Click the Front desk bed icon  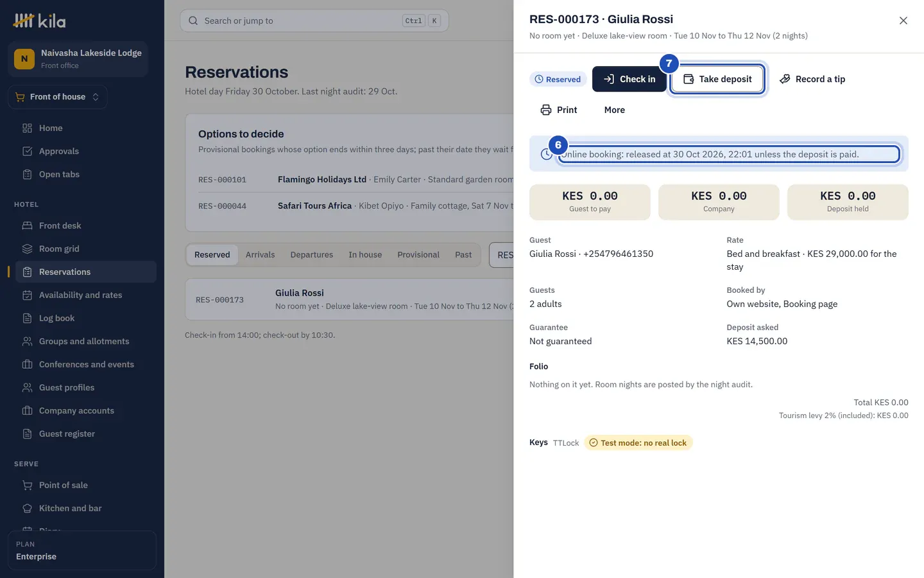click(x=27, y=225)
